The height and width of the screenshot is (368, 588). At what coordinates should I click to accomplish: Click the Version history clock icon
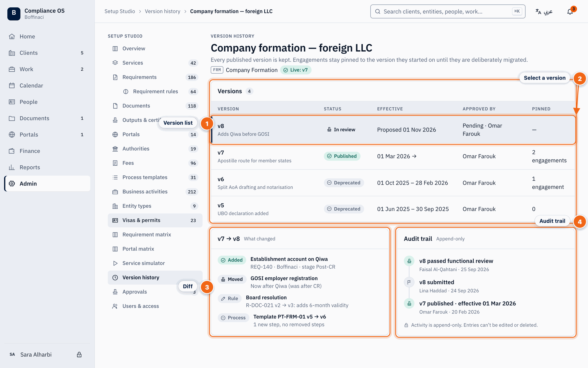(x=115, y=277)
